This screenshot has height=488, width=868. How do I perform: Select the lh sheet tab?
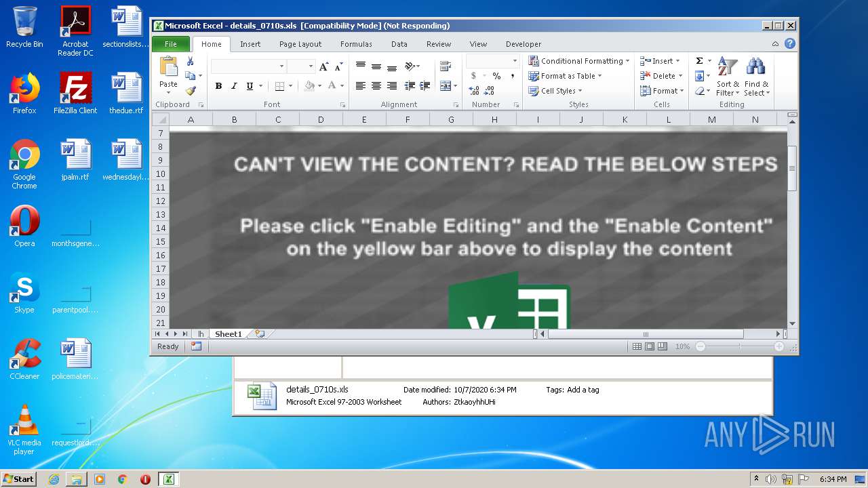click(201, 334)
